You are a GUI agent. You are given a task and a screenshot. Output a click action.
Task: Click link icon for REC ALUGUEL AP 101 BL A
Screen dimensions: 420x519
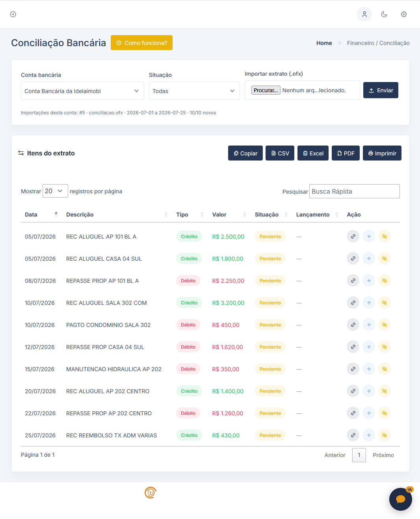[353, 237]
